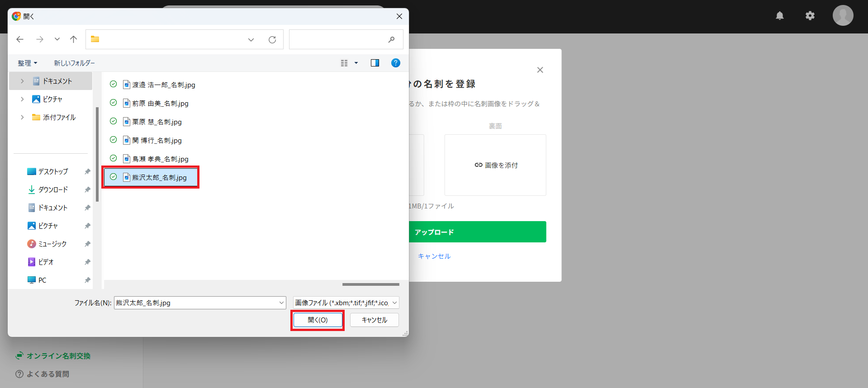Click the pin icon next to ビデオ
Image resolution: width=868 pixels, height=388 pixels.
pyautogui.click(x=87, y=262)
